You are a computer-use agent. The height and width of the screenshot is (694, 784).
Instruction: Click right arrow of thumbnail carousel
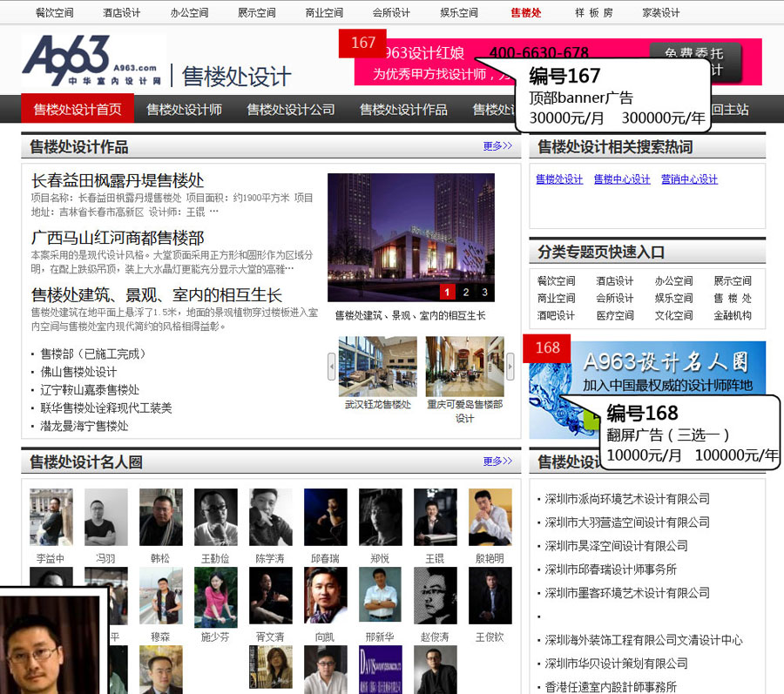pyautogui.click(x=510, y=367)
